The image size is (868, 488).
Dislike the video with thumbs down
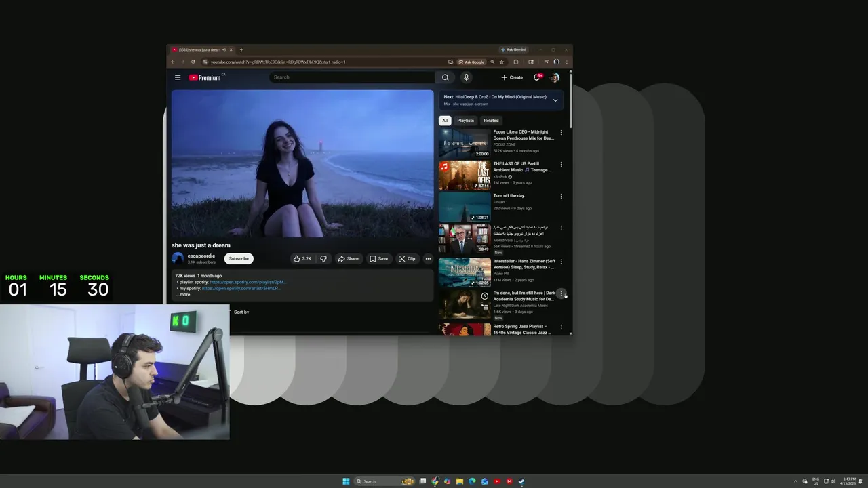point(323,258)
